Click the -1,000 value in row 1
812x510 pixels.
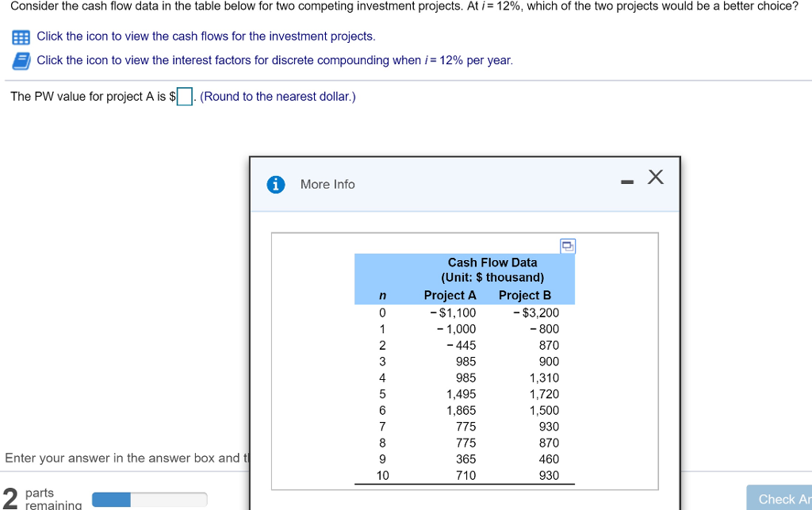point(456,329)
